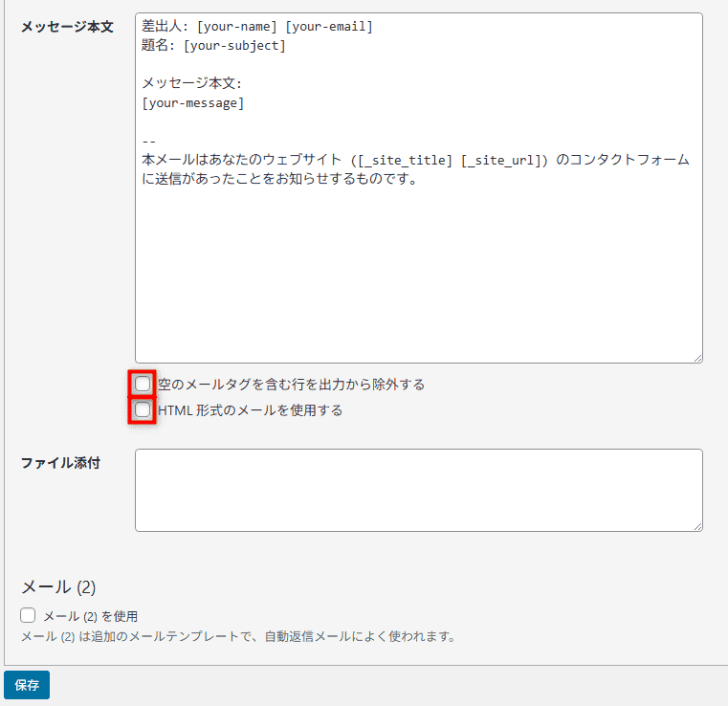Image resolution: width=728 pixels, height=706 pixels.
Task: Click the 空のメールタグを含む行を出力から除外する label text
Action: coord(291,385)
